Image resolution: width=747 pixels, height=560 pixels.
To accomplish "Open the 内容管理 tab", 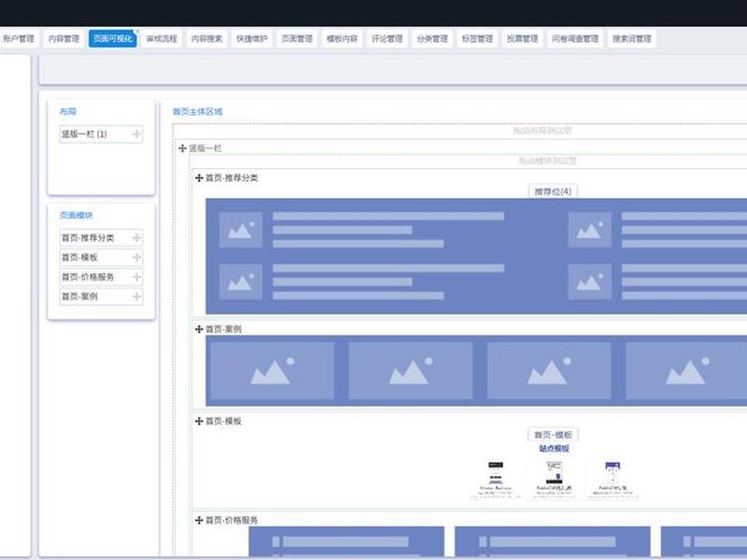I will point(63,38).
